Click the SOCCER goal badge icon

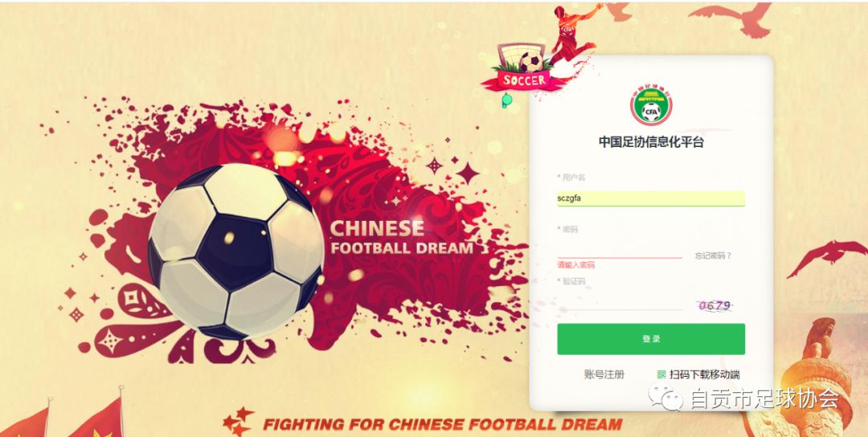coord(524,67)
